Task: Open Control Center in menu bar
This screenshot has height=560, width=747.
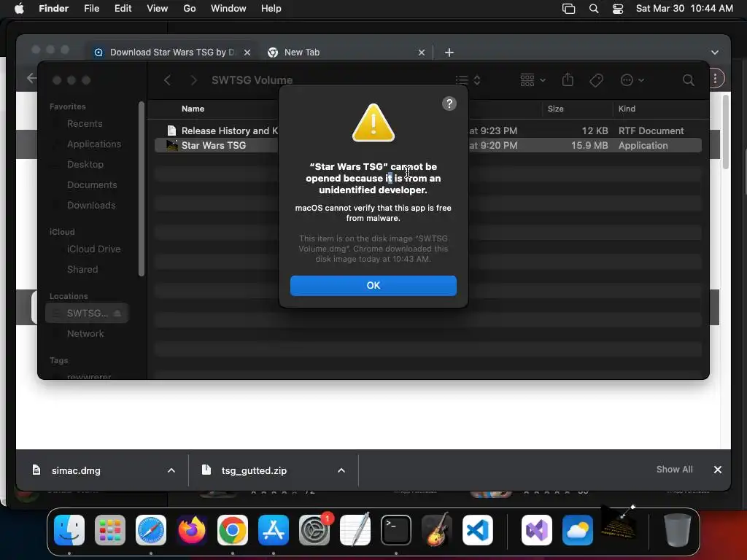Action: point(617,9)
